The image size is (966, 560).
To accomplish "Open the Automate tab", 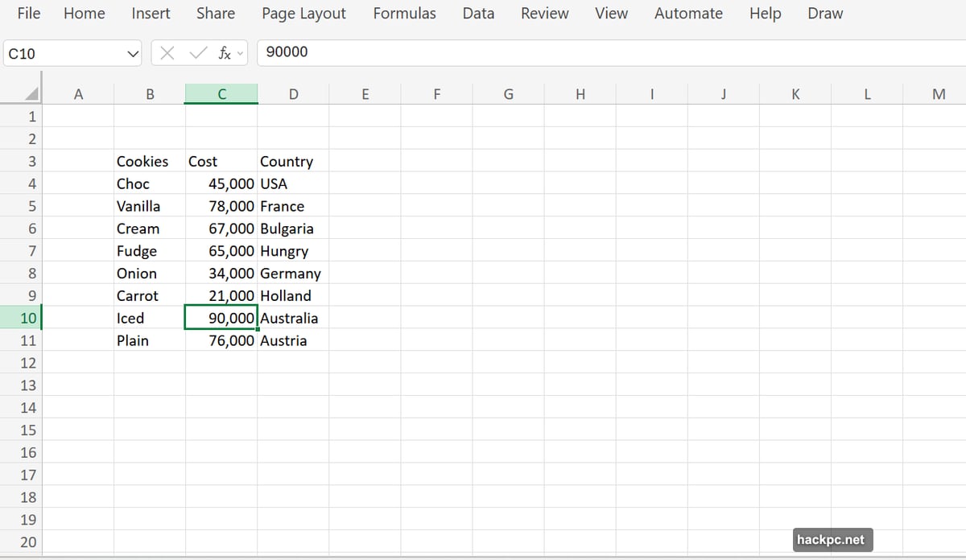I will point(688,13).
